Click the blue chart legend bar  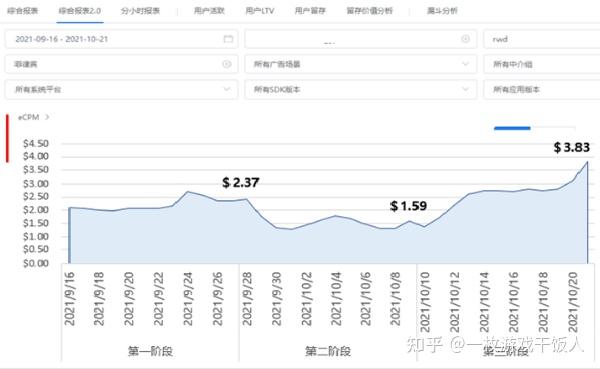pos(512,128)
